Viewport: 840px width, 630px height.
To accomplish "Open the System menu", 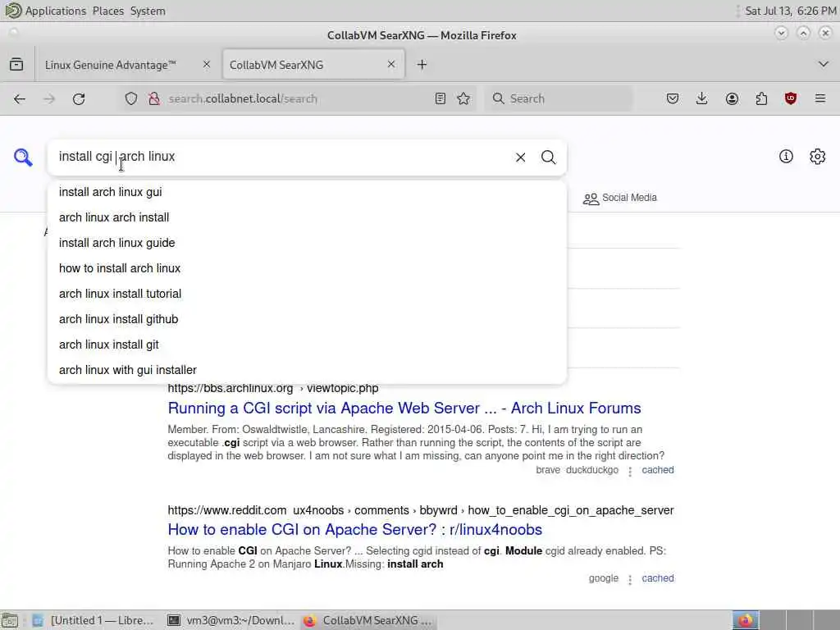I will pyautogui.click(x=148, y=11).
